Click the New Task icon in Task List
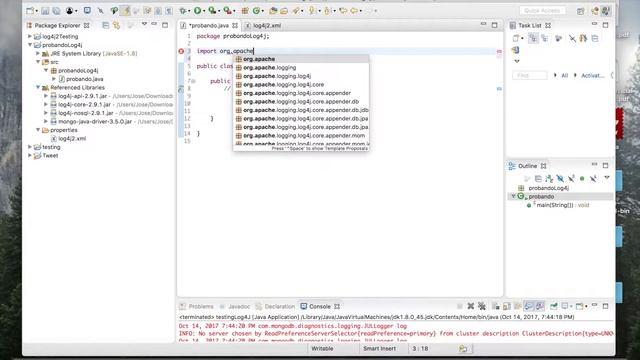This screenshot has width=640, height=360. (516, 38)
